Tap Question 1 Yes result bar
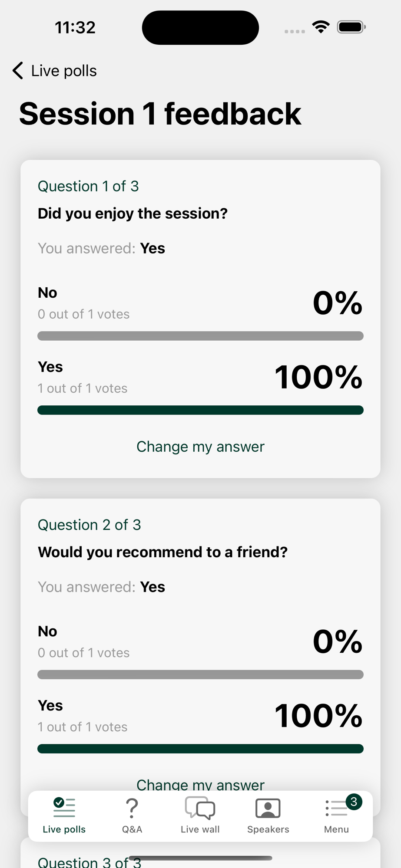The image size is (401, 868). point(200,410)
